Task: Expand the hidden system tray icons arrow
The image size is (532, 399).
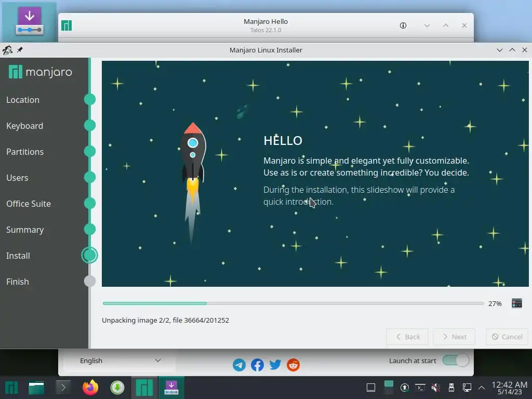Action: pyautogui.click(x=482, y=388)
